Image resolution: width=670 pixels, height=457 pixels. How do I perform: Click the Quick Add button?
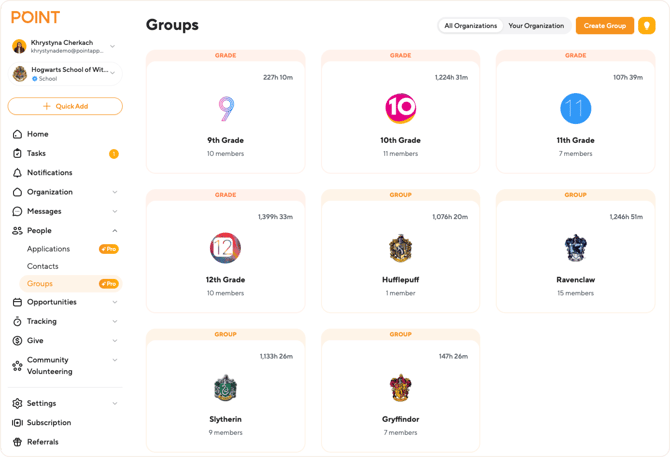65,106
